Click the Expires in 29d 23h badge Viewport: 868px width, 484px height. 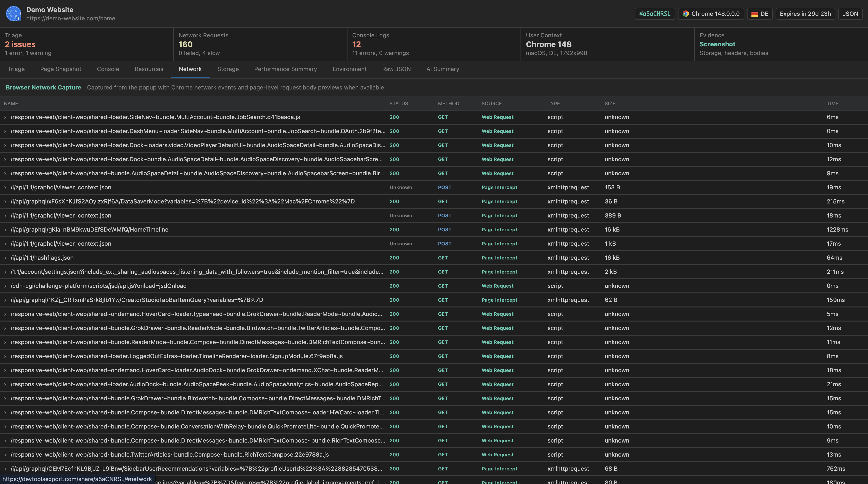click(805, 14)
